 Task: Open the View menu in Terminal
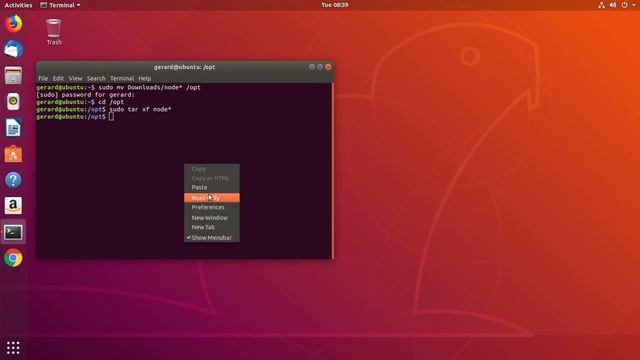pyautogui.click(x=75, y=78)
